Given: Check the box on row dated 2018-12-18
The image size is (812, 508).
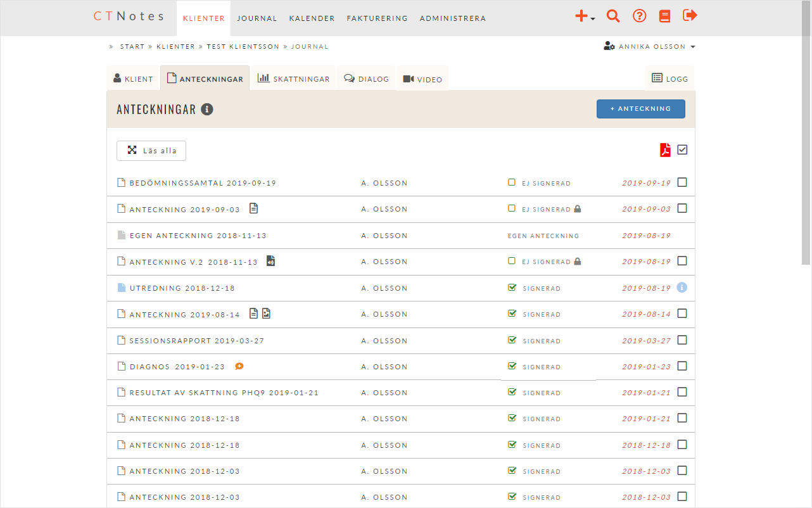Looking at the screenshot, I should point(682,445).
